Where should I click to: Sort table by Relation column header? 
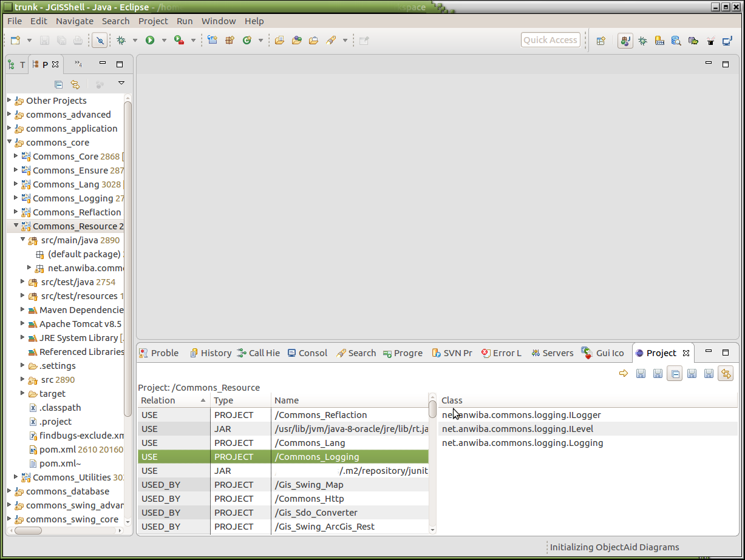(x=174, y=400)
